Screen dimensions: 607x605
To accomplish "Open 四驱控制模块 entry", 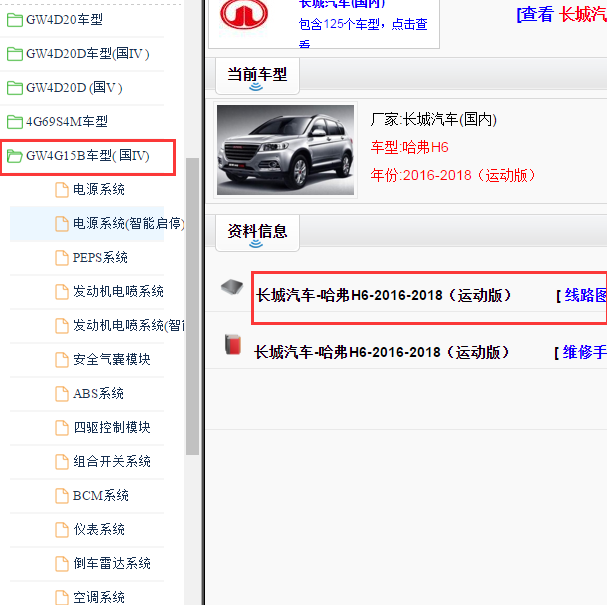I will [x=112, y=428].
